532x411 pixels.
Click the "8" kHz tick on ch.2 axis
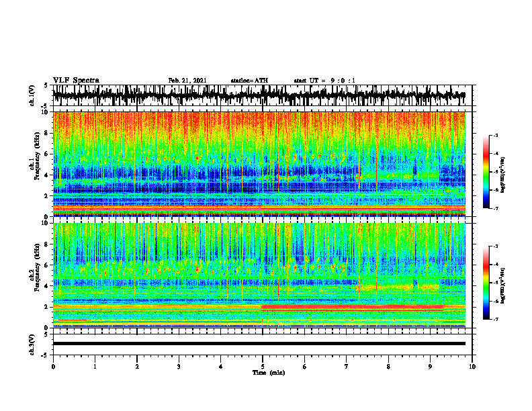(x=46, y=244)
